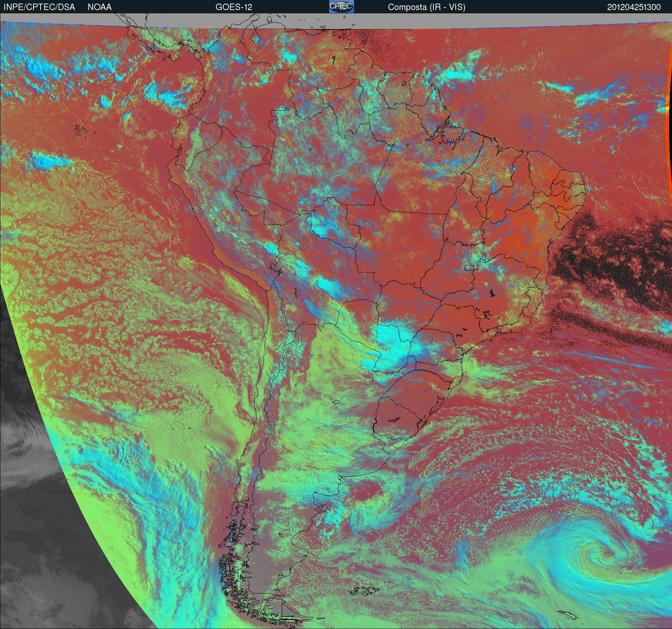Image resolution: width=672 pixels, height=629 pixels.
Task: Click the 'NOAA' label in the header
Action: 100,7
